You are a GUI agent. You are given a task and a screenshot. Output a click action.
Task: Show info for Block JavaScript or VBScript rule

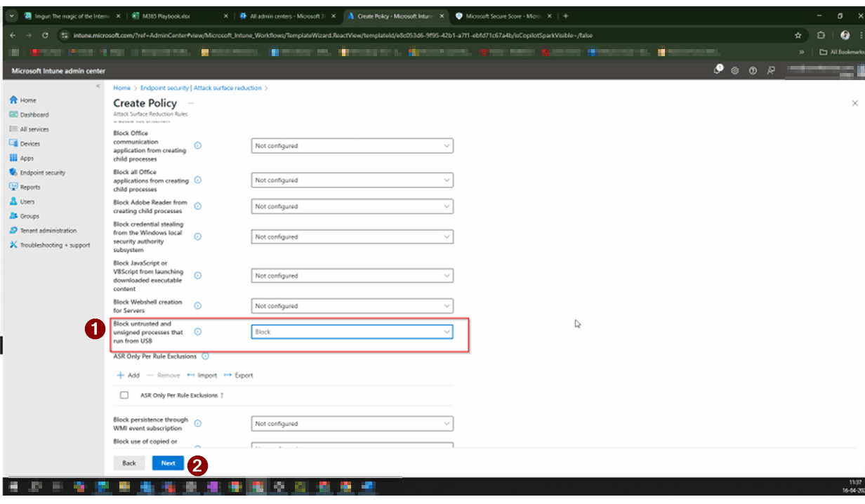197,276
